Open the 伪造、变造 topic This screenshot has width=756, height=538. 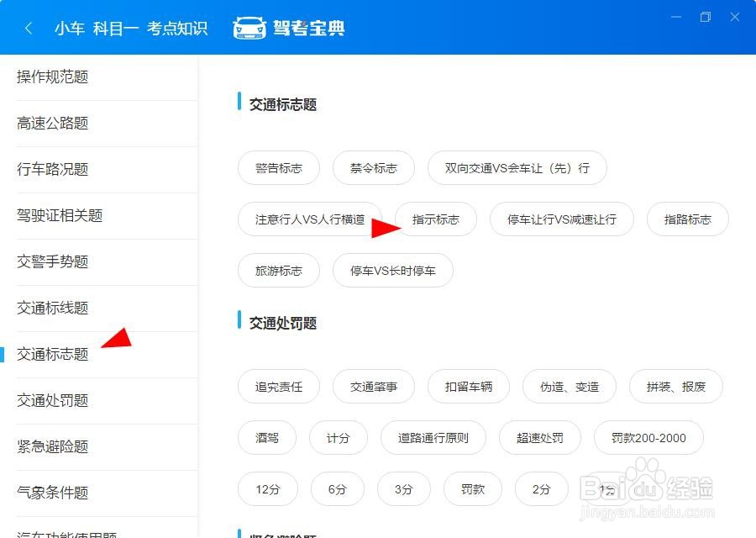coord(570,387)
